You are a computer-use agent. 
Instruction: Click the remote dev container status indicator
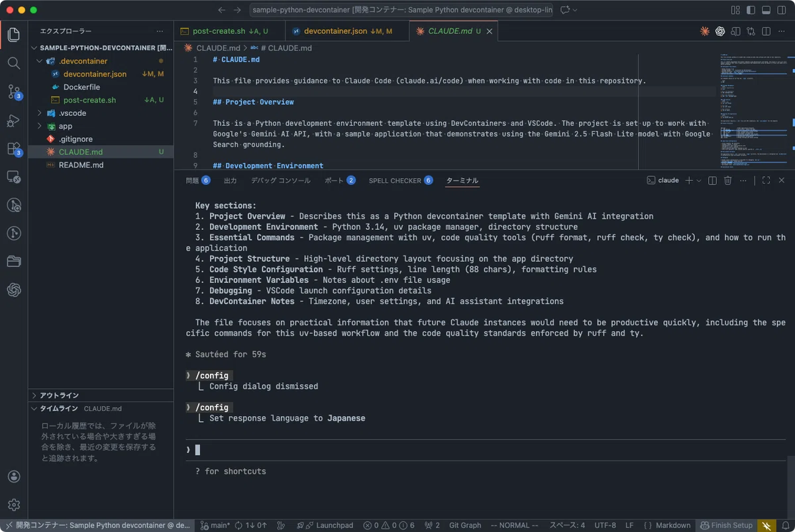pyautogui.click(x=97, y=525)
